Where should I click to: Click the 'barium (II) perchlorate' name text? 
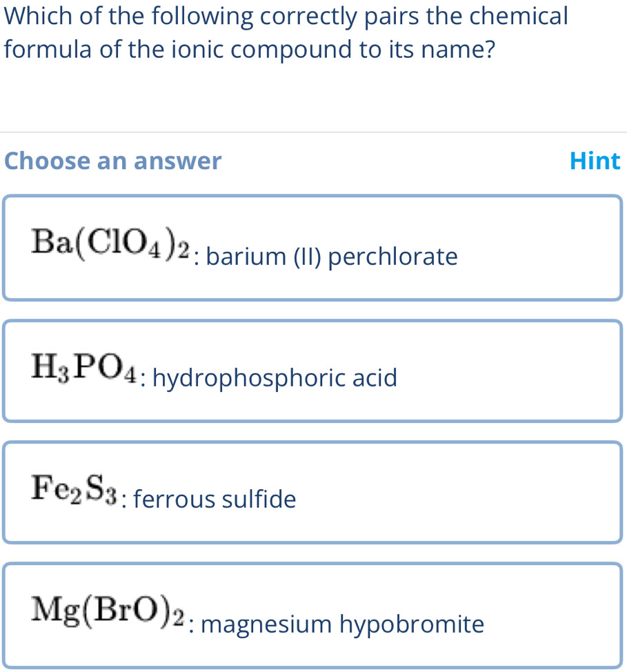point(332,257)
